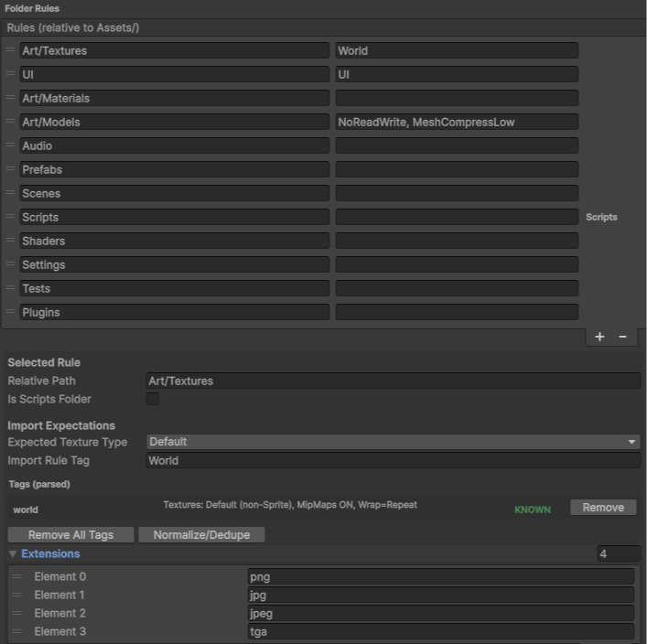Grab drag handle of Element 0
This screenshot has width=647, height=644.
pos(16,576)
